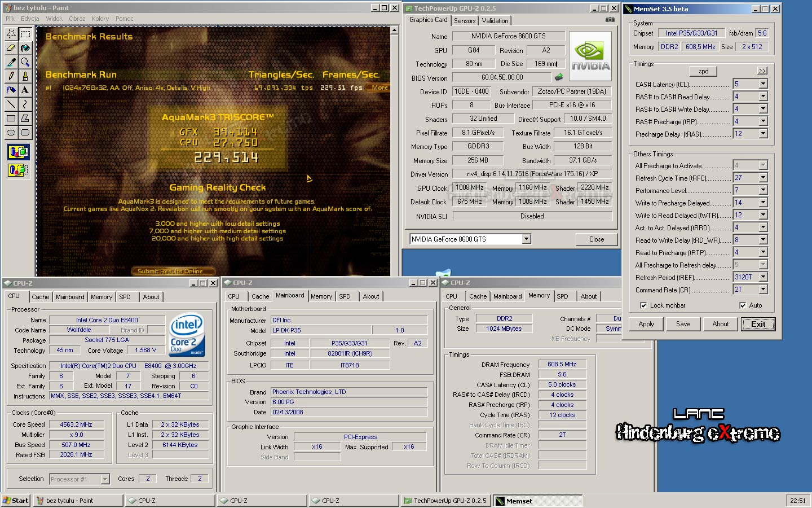Viewport: 812px width, 508px height.
Task: Click the Windows Start button
Action: pyautogui.click(x=16, y=501)
